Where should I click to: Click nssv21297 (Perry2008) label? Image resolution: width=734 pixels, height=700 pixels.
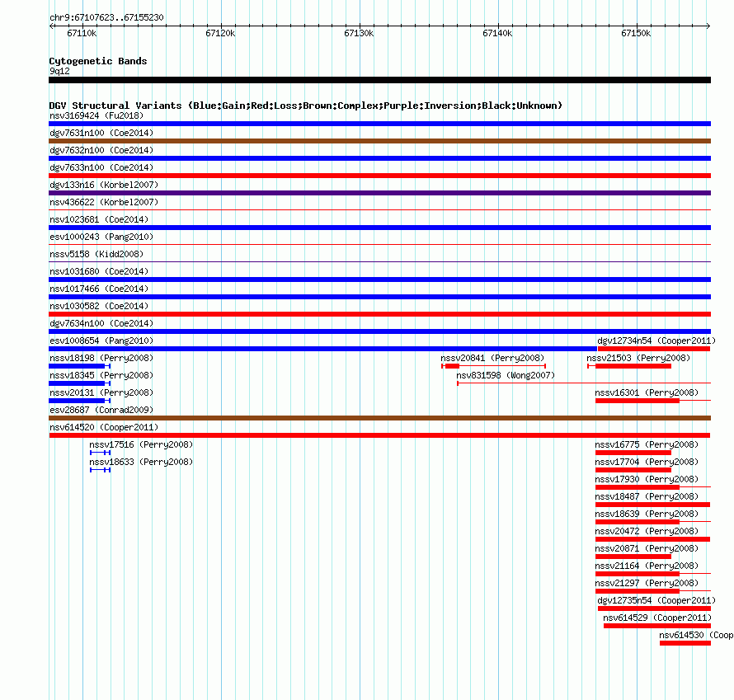coord(647,583)
